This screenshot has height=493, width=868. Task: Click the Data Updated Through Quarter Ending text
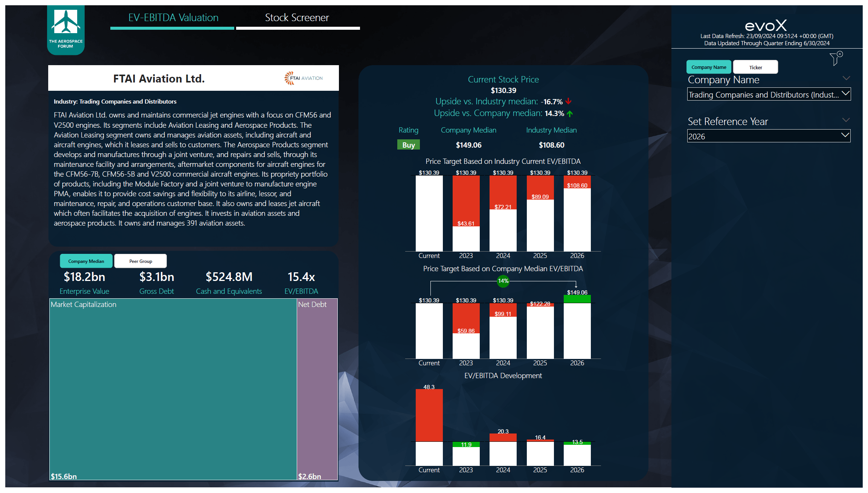(x=767, y=43)
